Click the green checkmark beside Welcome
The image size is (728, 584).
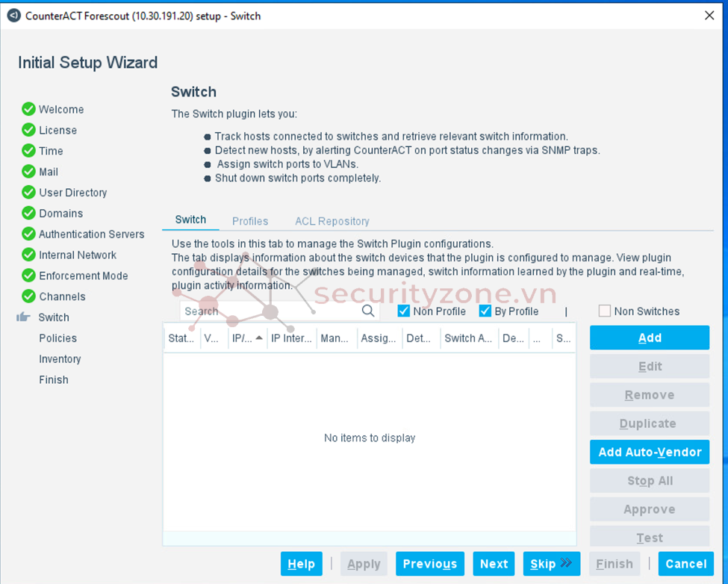coord(28,109)
